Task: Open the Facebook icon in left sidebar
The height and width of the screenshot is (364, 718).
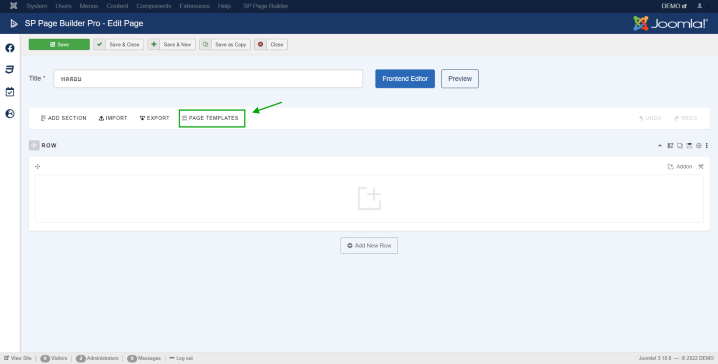Action: pyautogui.click(x=10, y=48)
